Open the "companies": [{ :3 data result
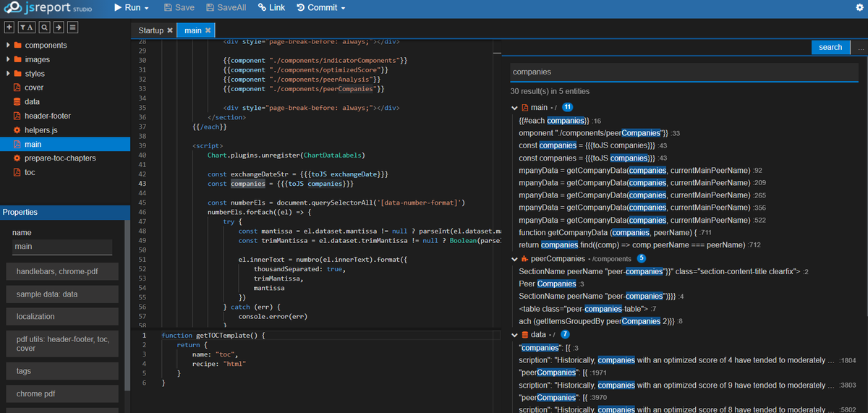Viewport: 868px width, 413px height. (550, 348)
